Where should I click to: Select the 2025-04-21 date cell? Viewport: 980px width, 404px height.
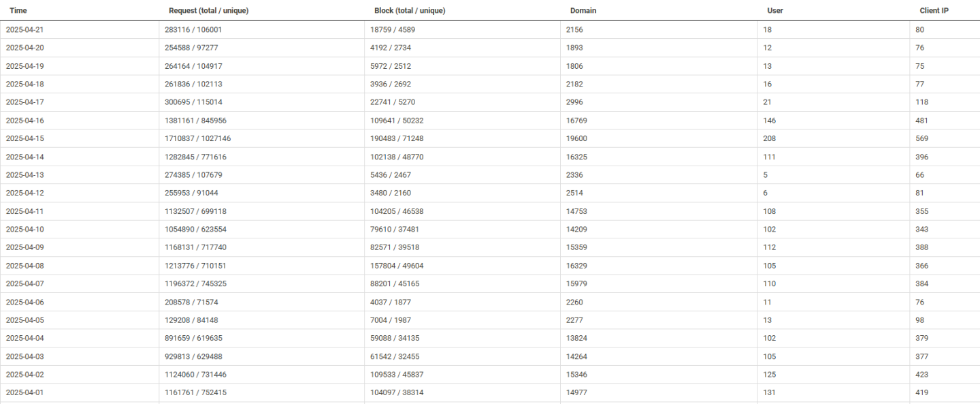(x=24, y=30)
